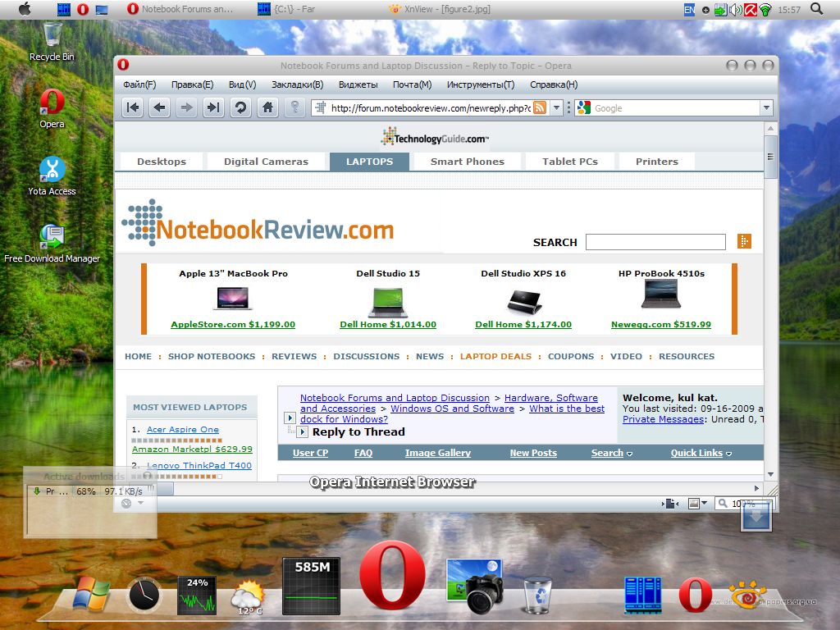The image size is (840, 630).
Task: Switch to the {C:\} - Far taskbar window
Action: click(287, 9)
